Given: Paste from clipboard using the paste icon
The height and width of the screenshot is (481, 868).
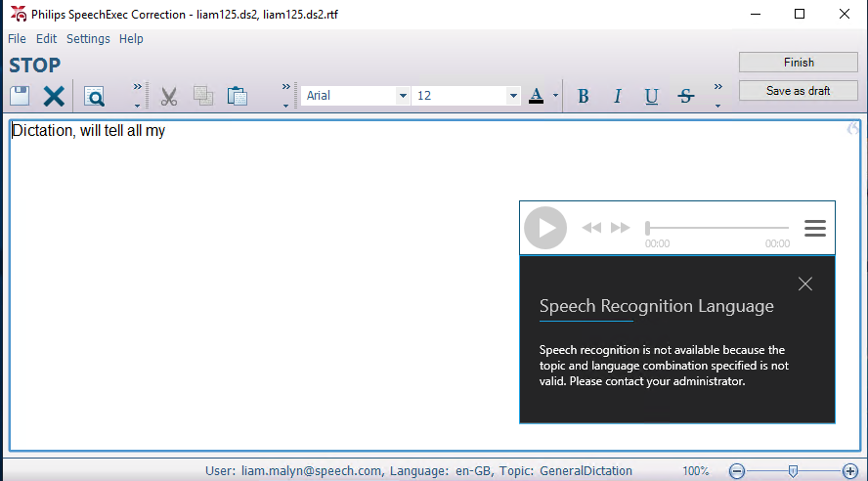Looking at the screenshot, I should pyautogui.click(x=237, y=96).
